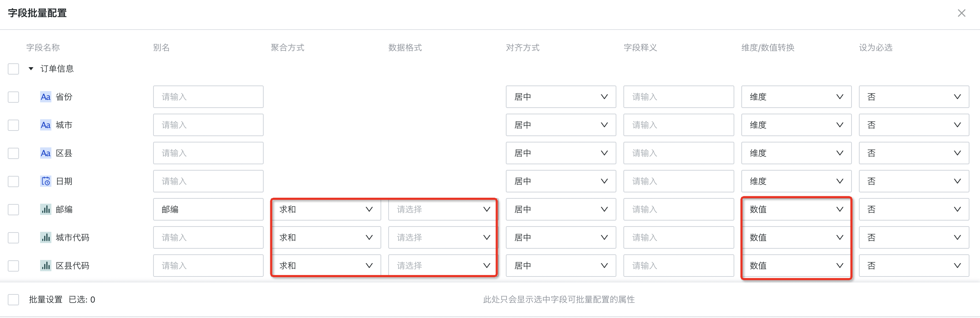Check the box for the 区县代码 field
The width and height of the screenshot is (980, 318).
(x=13, y=266)
